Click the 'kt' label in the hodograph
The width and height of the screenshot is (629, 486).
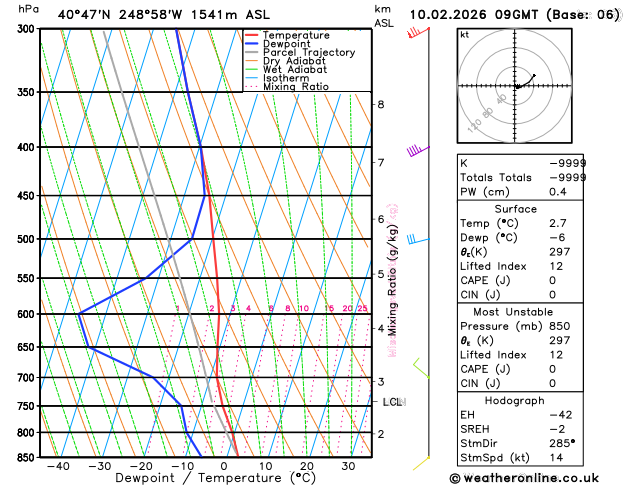tap(465, 35)
